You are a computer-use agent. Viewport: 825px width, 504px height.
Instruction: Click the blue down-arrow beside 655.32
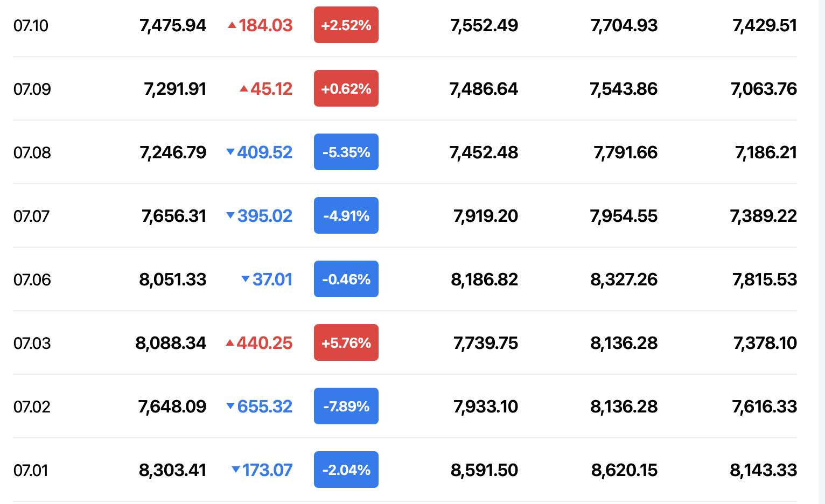(230, 406)
